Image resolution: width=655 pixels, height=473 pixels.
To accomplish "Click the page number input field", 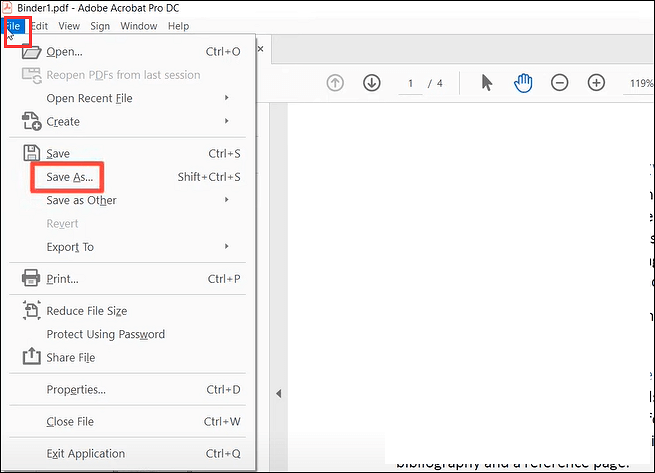I will [410, 83].
